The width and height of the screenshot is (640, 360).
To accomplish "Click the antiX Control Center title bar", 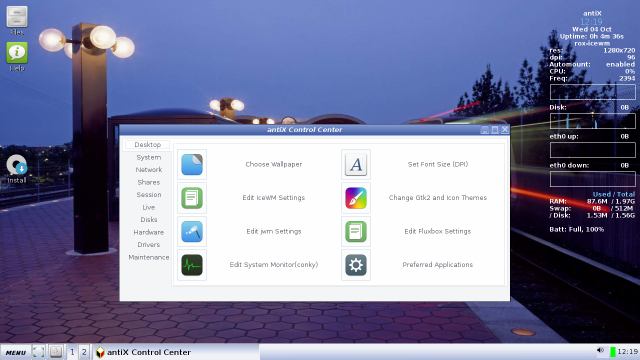I will pyautogui.click(x=304, y=130).
